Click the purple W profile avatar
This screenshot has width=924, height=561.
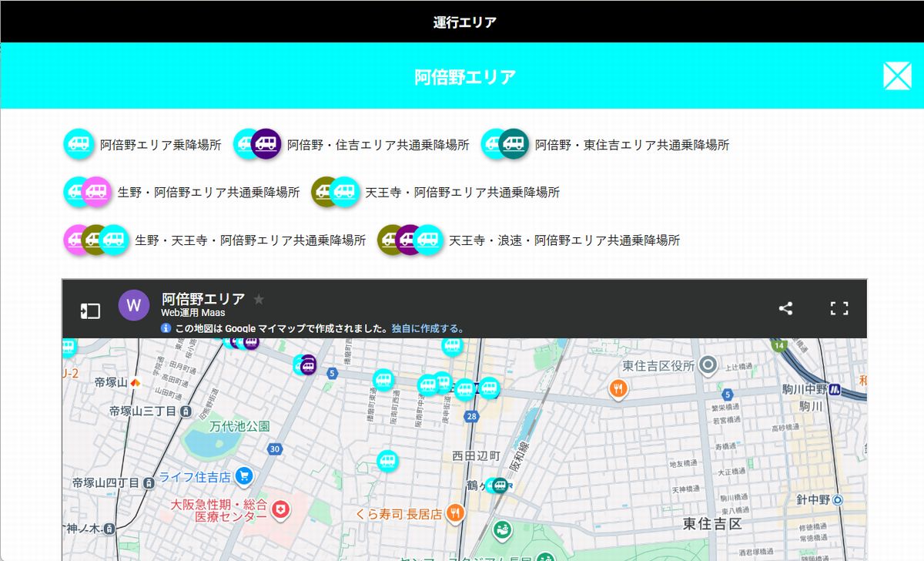pyautogui.click(x=133, y=305)
